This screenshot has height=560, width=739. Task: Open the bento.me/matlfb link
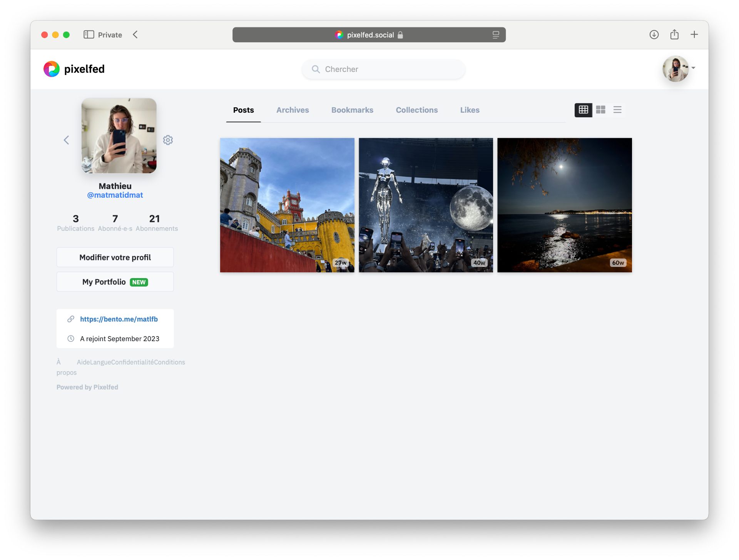(x=119, y=319)
